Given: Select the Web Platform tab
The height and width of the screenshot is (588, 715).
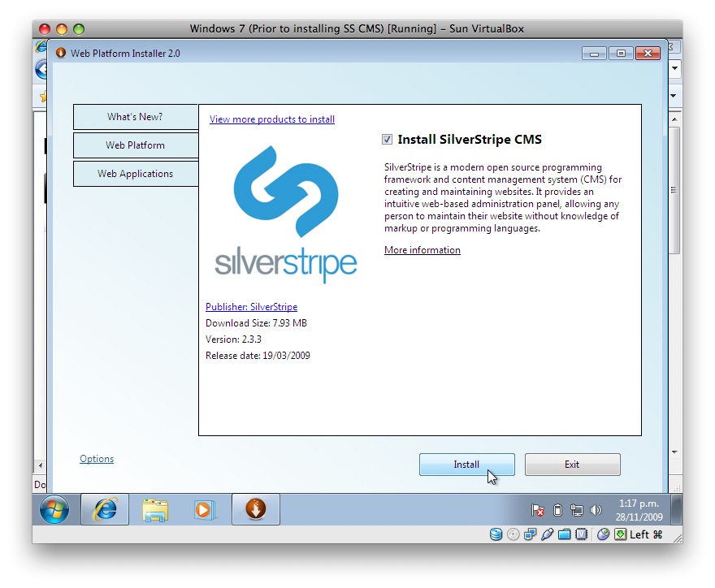Looking at the screenshot, I should point(135,145).
